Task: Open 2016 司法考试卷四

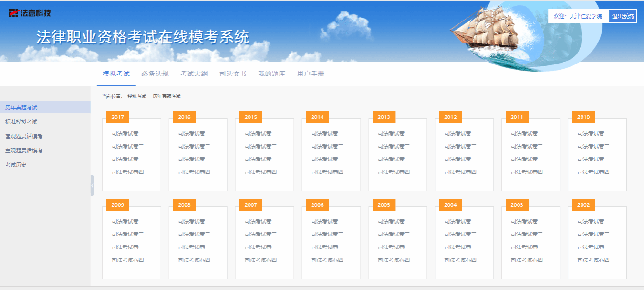Action: tap(194, 172)
